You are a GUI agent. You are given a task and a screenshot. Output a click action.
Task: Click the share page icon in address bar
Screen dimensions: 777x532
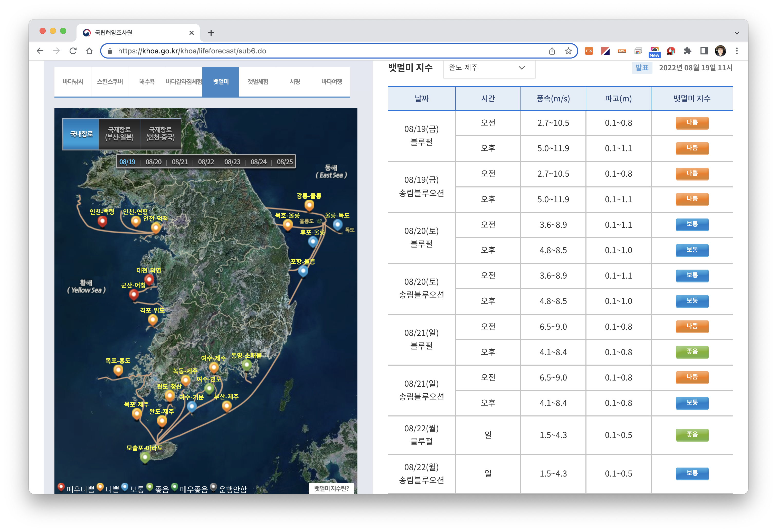552,51
